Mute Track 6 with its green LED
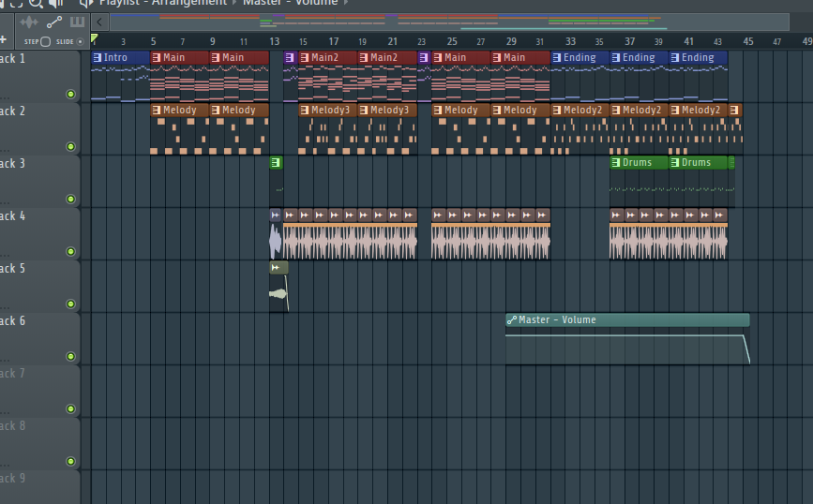813x504 pixels. pyautogui.click(x=70, y=356)
